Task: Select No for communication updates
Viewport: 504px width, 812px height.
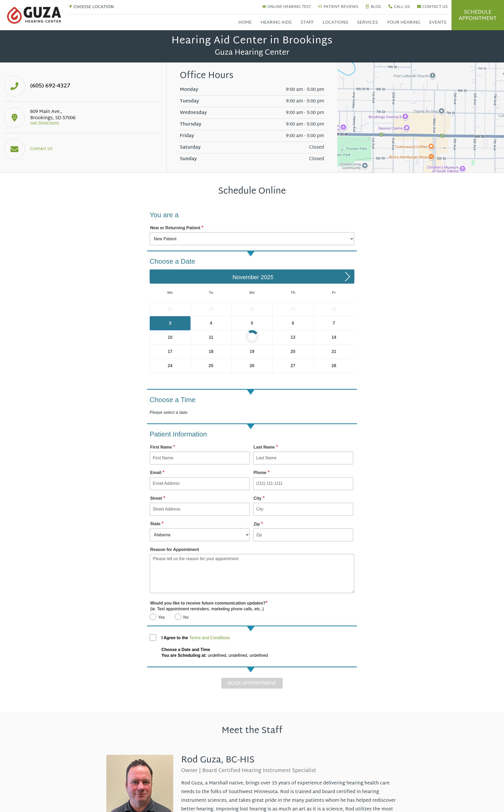Action: (x=178, y=617)
